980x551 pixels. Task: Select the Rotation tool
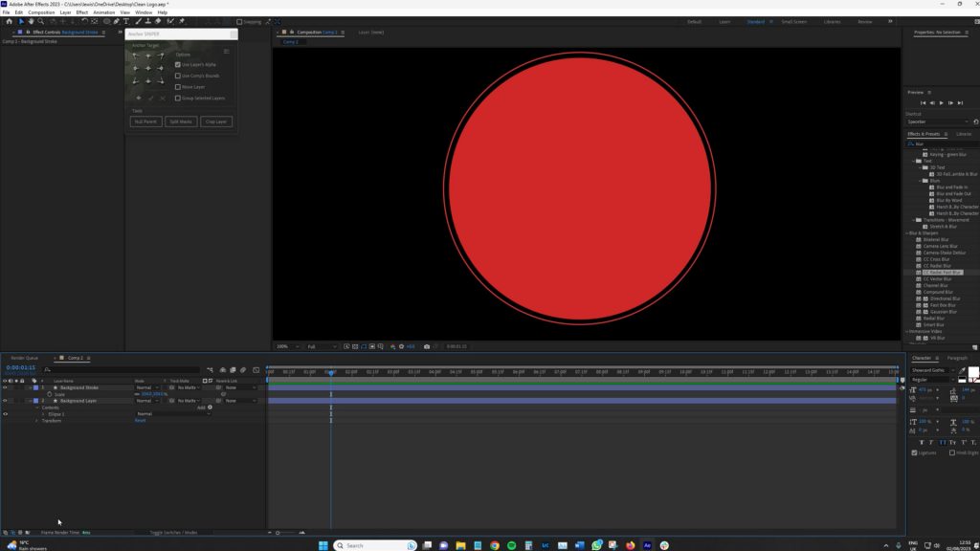pyautogui.click(x=84, y=21)
